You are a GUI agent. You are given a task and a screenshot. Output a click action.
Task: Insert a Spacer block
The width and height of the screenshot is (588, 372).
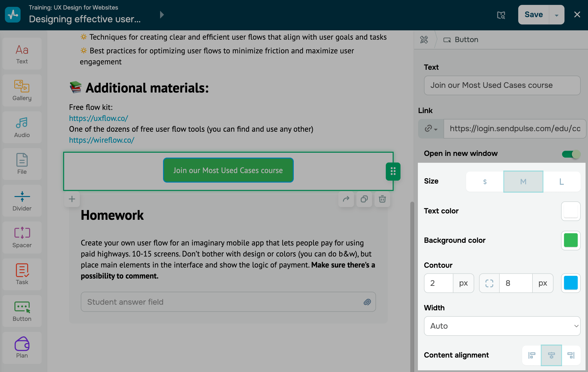[22, 237]
